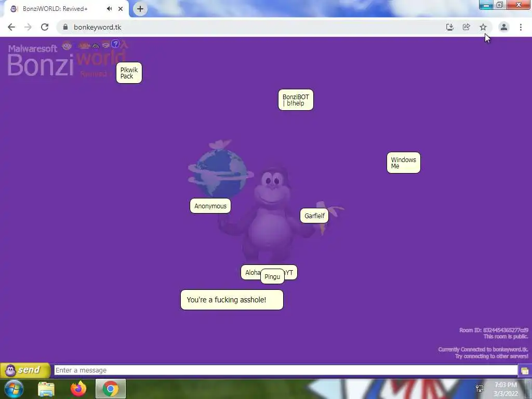Open the Windows Start menu
The image size is (532, 399).
point(14,389)
